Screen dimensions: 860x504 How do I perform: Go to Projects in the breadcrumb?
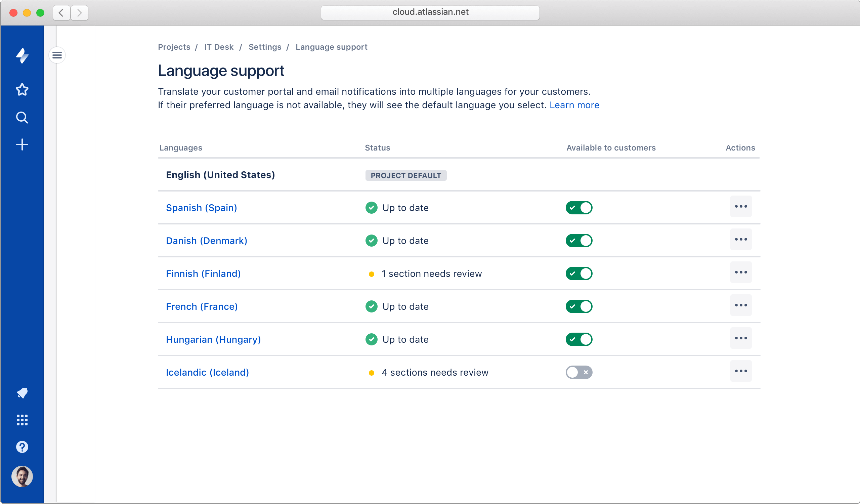point(174,47)
